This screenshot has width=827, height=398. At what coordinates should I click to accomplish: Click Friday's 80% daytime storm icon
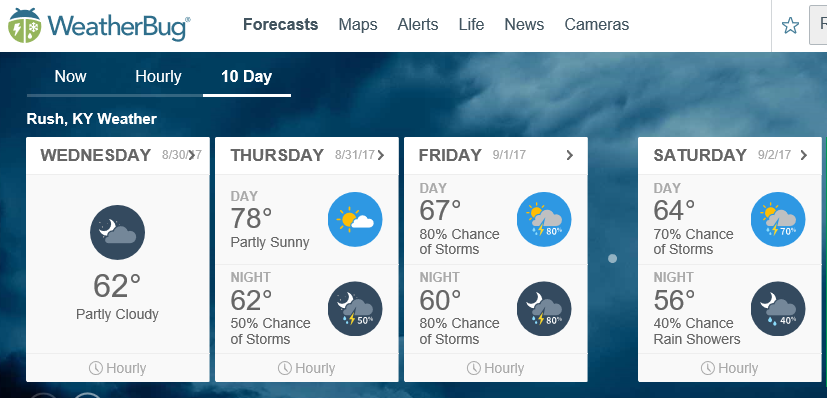click(x=544, y=219)
